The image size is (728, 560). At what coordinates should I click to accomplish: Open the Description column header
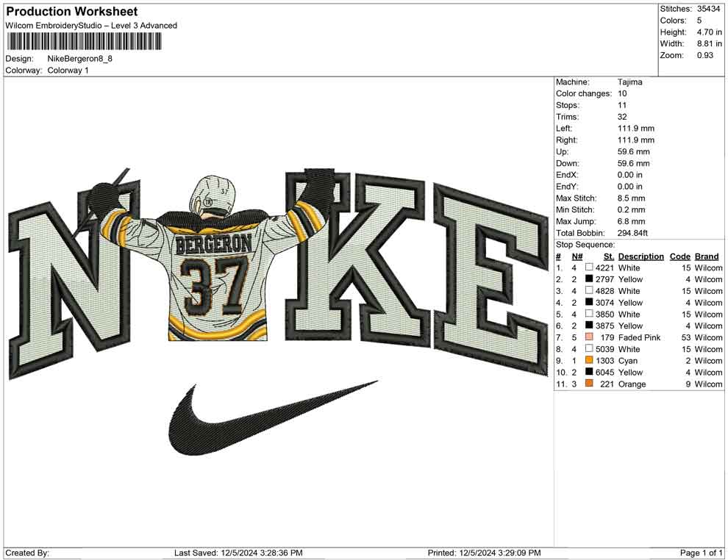[640, 256]
